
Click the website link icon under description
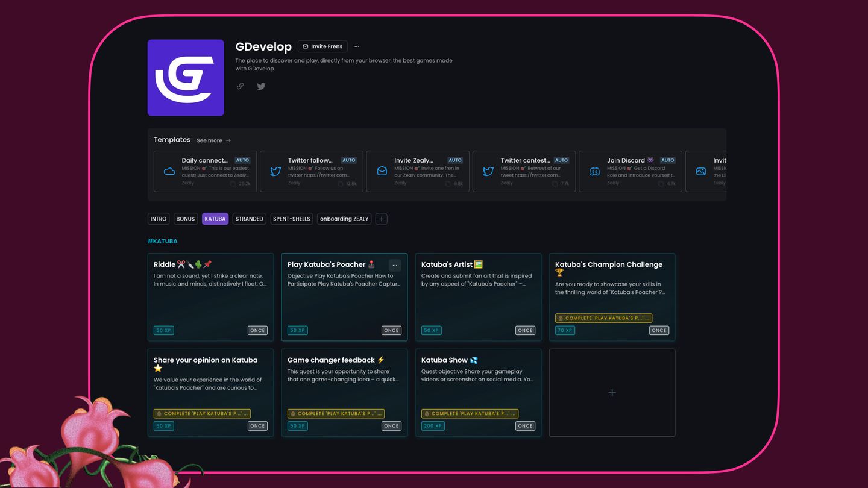point(241,86)
